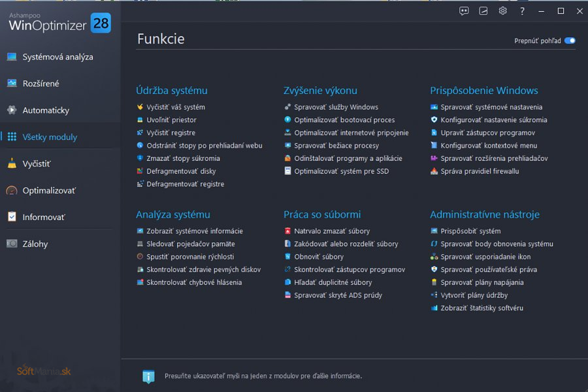Click the Vyčistiť váš systém module icon

[140, 107]
